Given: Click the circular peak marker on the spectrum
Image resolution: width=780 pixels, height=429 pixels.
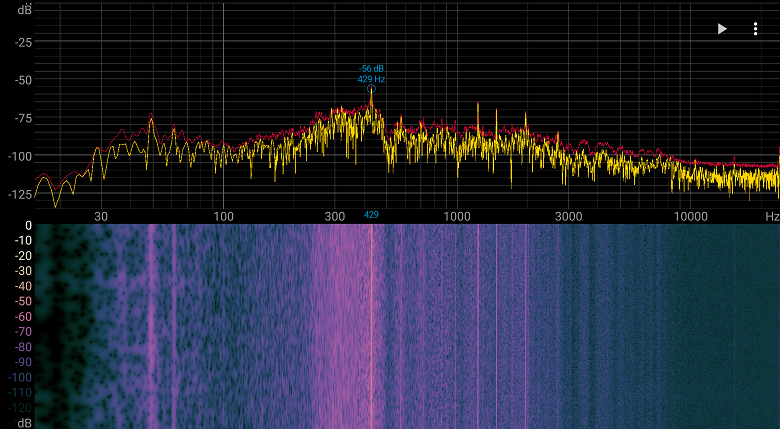Looking at the screenshot, I should pos(371,89).
